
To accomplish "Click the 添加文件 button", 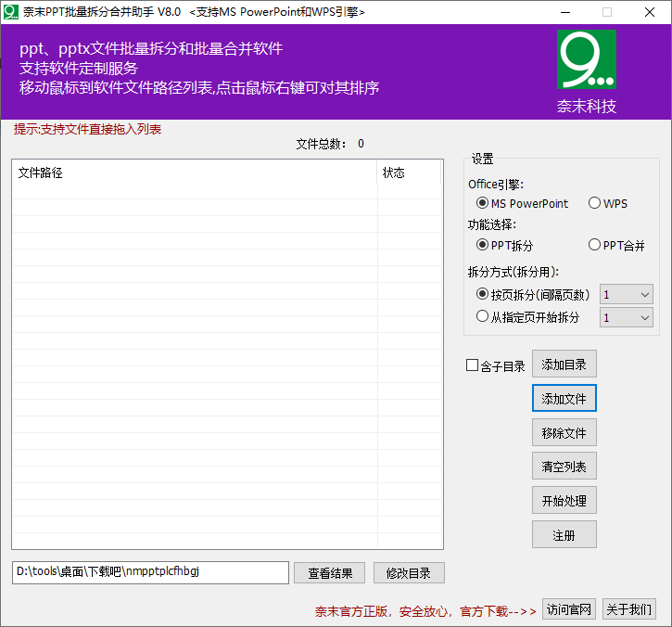I will coord(564,399).
